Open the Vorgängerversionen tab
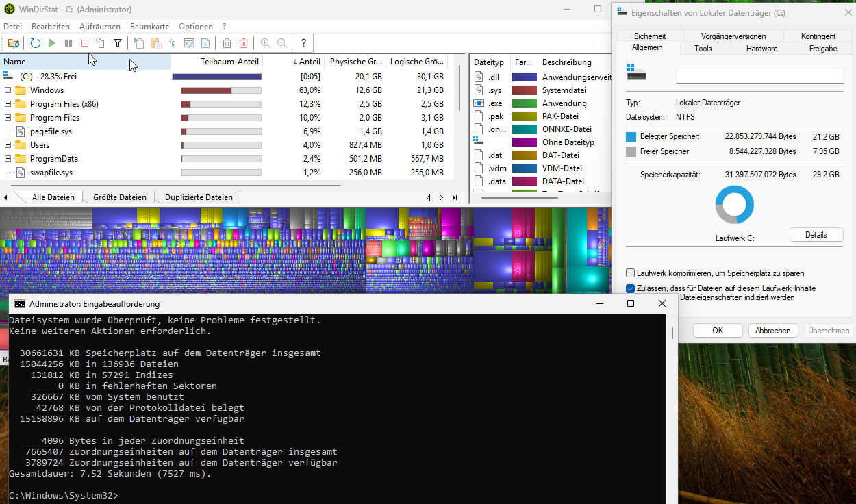This screenshot has height=504, width=856. point(733,36)
